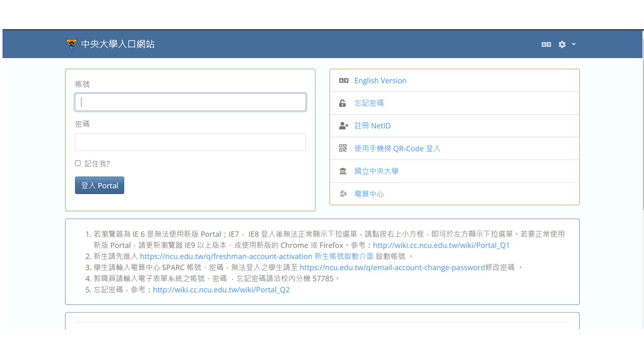Click the institution building icon beside 國立中央大學
This screenshot has height=362, width=644.
pos(343,171)
